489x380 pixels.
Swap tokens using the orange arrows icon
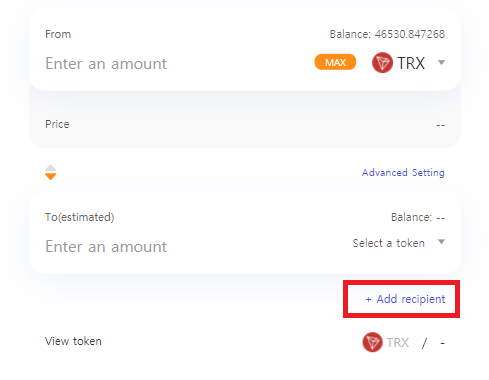click(51, 172)
